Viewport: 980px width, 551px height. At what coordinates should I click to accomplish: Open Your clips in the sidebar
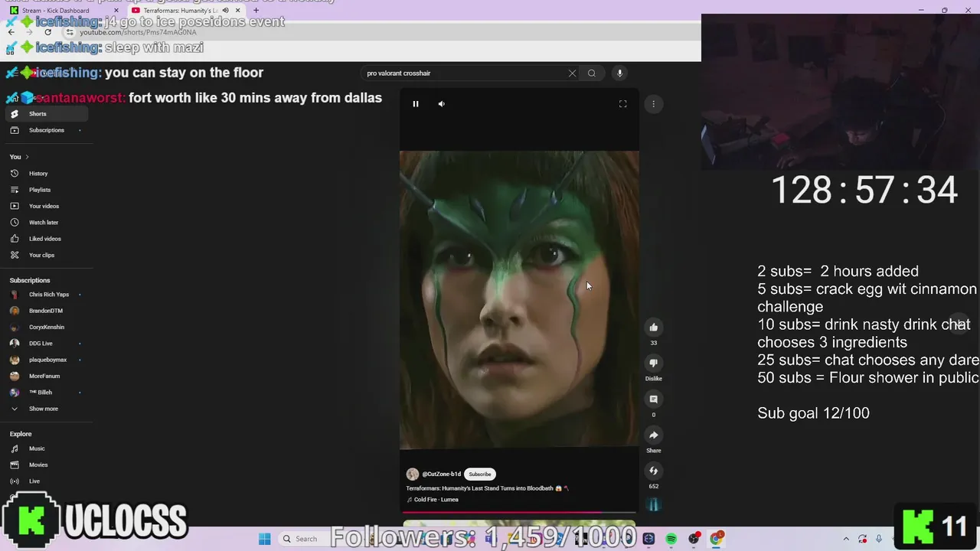46,255
